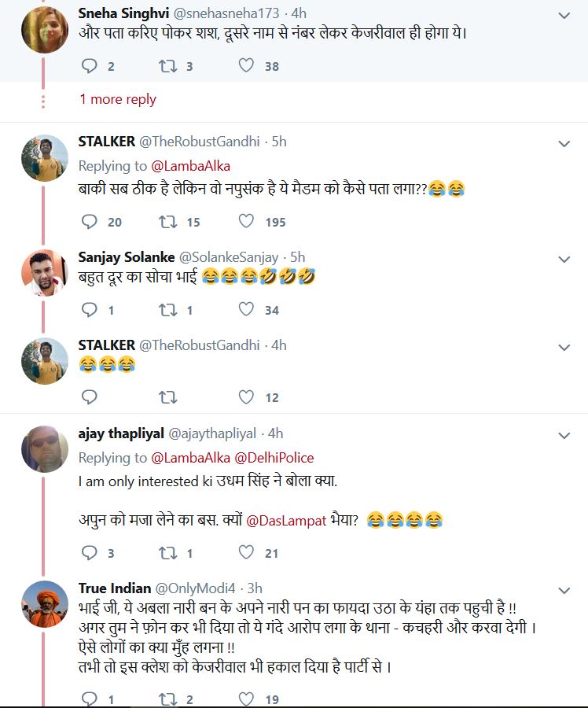Like Sneha Singhvi's tweet
Image resolution: width=588 pixels, height=708 pixels.
point(246,66)
